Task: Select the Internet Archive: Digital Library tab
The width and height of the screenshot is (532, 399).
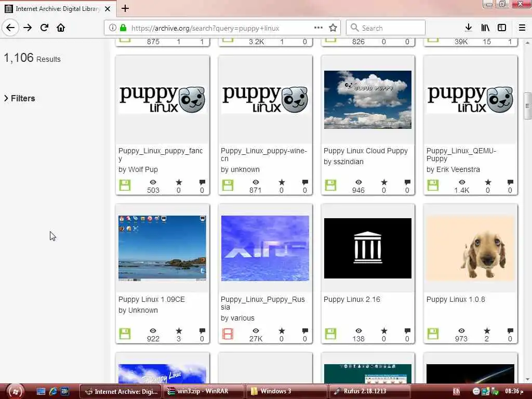Action: click(58, 9)
